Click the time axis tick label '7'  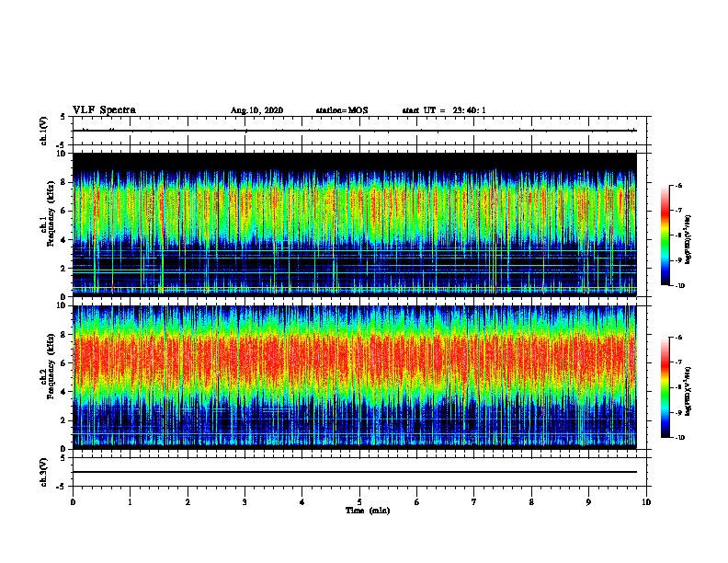474,502
